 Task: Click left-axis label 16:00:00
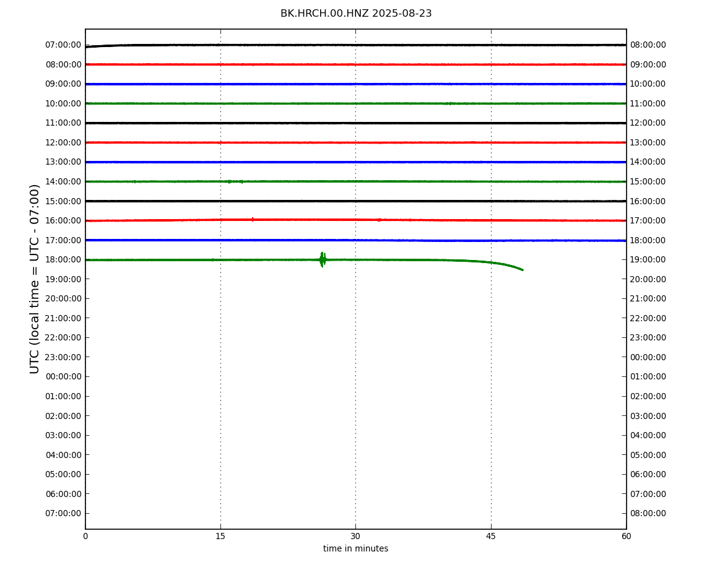point(64,221)
